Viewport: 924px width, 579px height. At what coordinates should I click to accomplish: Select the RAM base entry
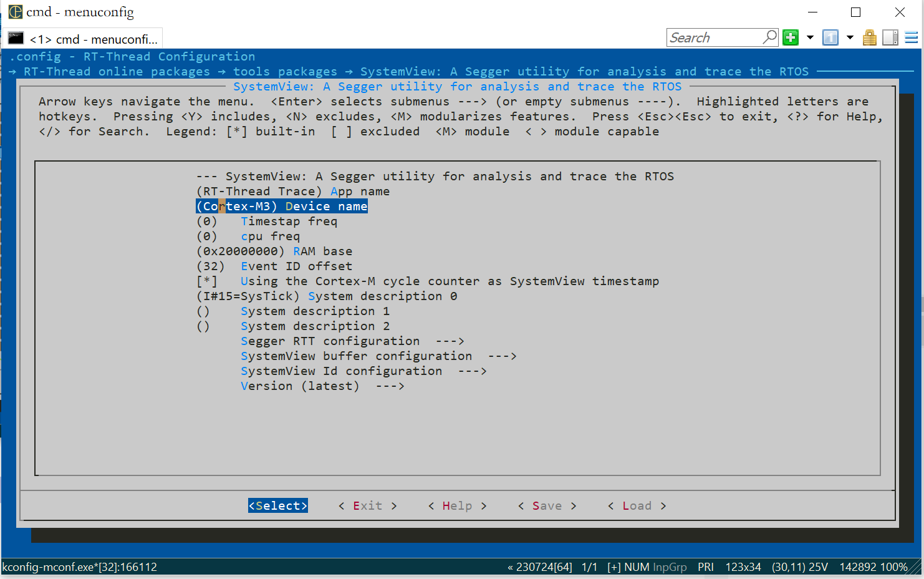(274, 251)
